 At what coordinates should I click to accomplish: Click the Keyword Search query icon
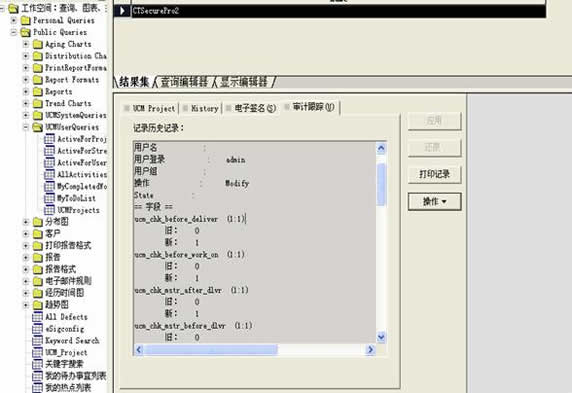pos(38,340)
